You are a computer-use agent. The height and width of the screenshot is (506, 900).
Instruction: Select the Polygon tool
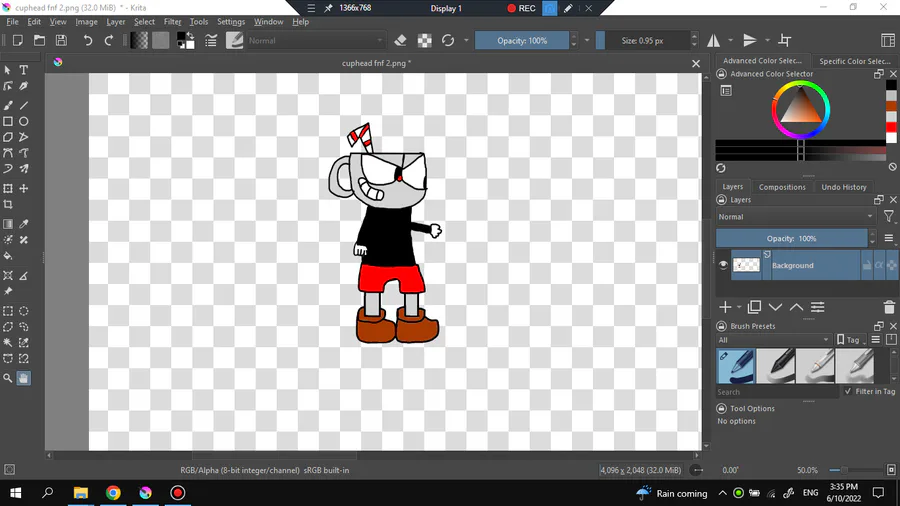tap(8, 137)
